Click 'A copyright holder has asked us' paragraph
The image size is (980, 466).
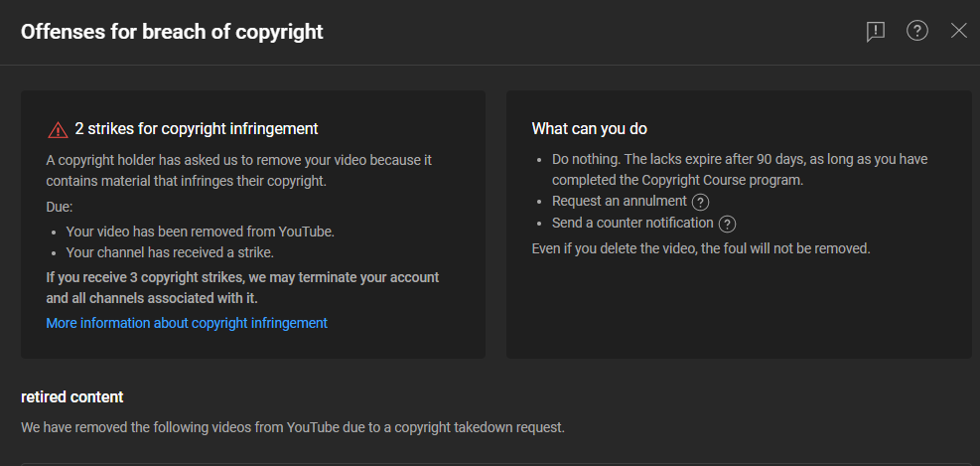click(238, 171)
